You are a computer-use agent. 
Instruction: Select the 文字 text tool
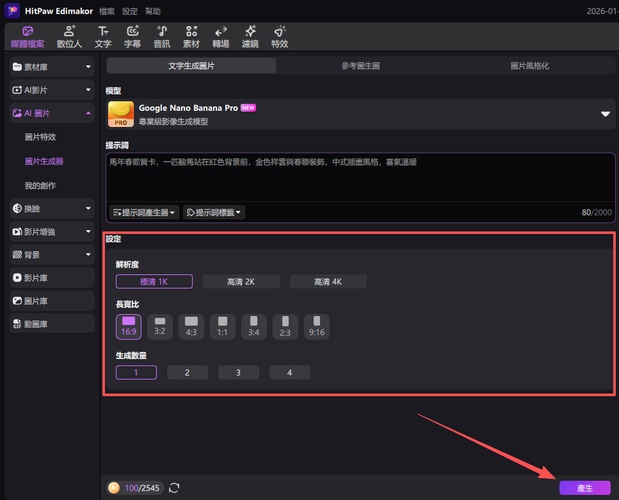tap(103, 37)
